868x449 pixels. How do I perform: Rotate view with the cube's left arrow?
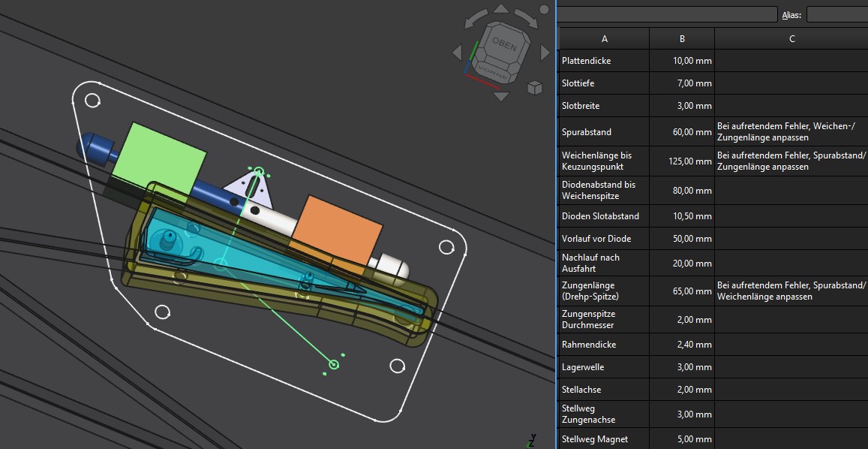point(458,53)
